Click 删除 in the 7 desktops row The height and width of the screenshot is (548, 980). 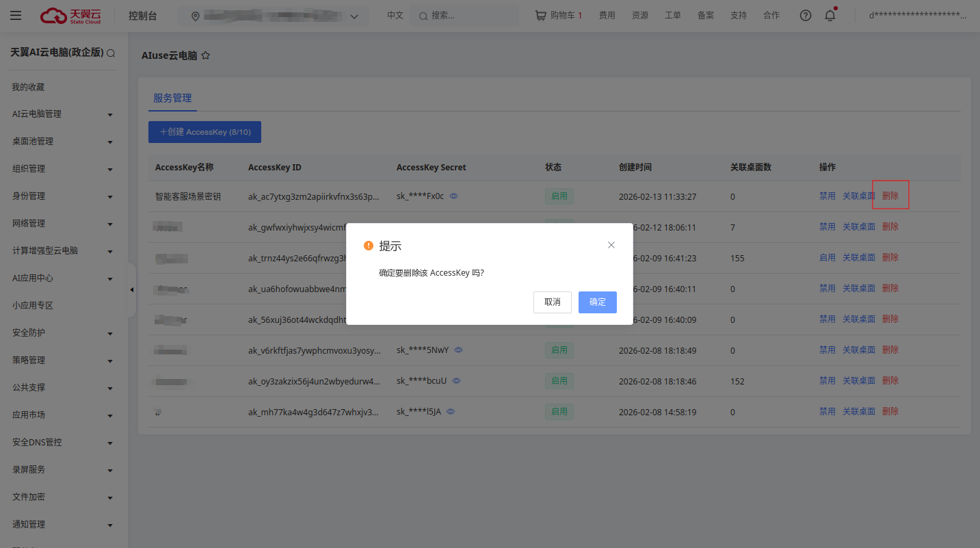(x=890, y=226)
